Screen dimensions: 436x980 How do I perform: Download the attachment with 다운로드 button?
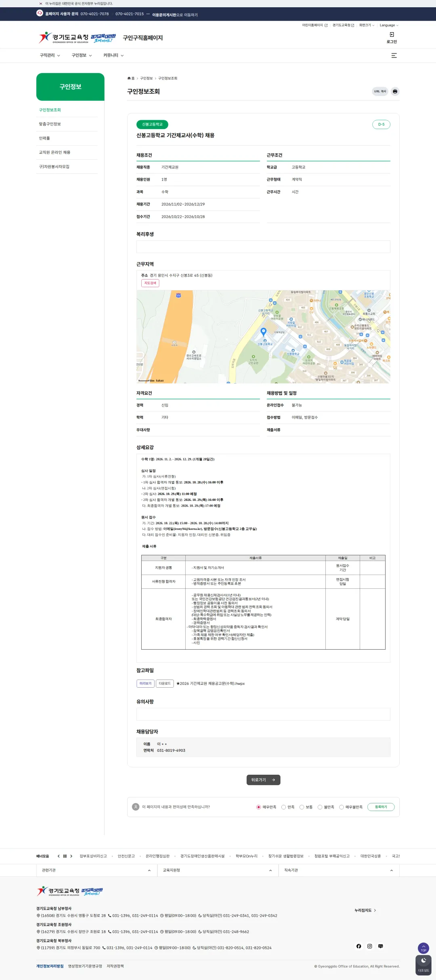(x=165, y=684)
